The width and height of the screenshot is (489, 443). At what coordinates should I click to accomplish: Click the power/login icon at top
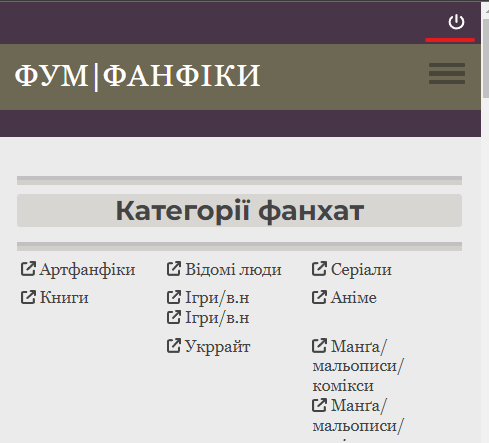[456, 22]
